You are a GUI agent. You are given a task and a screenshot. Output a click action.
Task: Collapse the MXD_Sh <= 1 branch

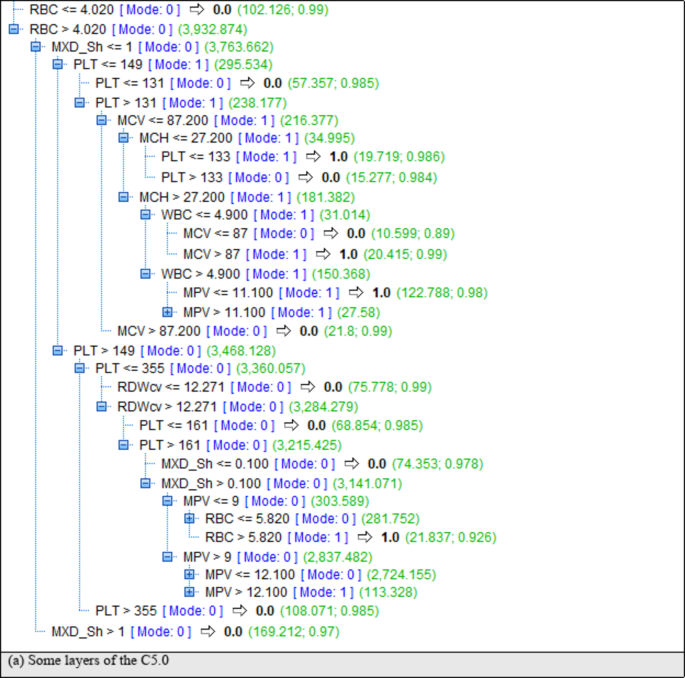(x=36, y=47)
